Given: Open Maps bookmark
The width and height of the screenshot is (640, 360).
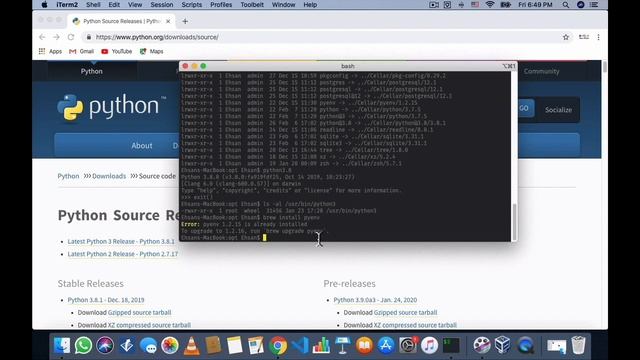Looking at the screenshot, I should click(x=151, y=51).
